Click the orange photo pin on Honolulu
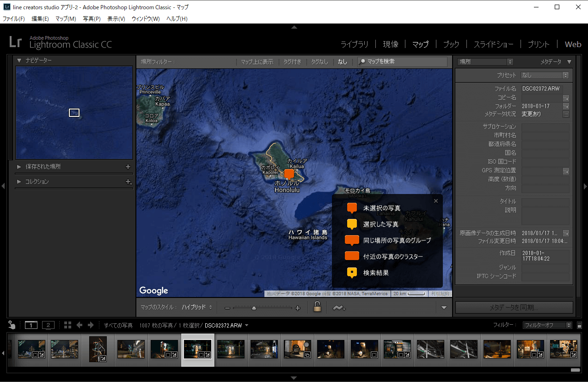The image size is (588, 382). 289,174
